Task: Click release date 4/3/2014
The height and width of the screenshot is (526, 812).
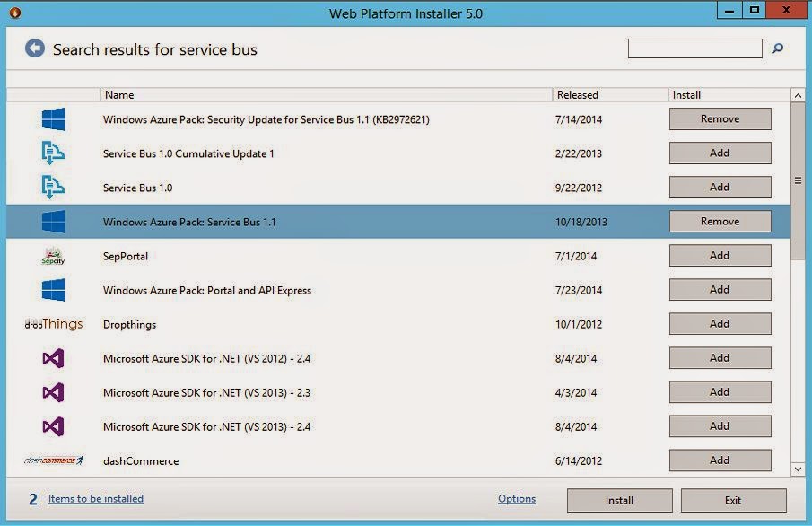Action: pos(576,393)
